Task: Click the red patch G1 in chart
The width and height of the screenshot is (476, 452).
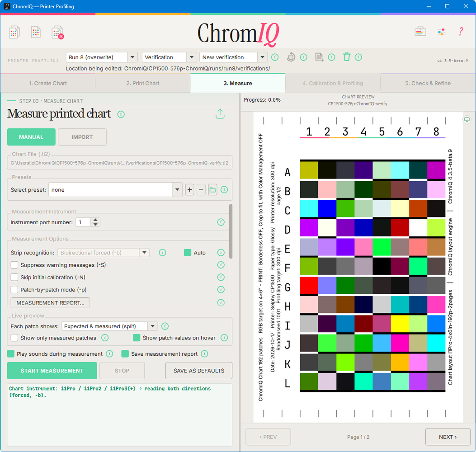Action: [309, 285]
